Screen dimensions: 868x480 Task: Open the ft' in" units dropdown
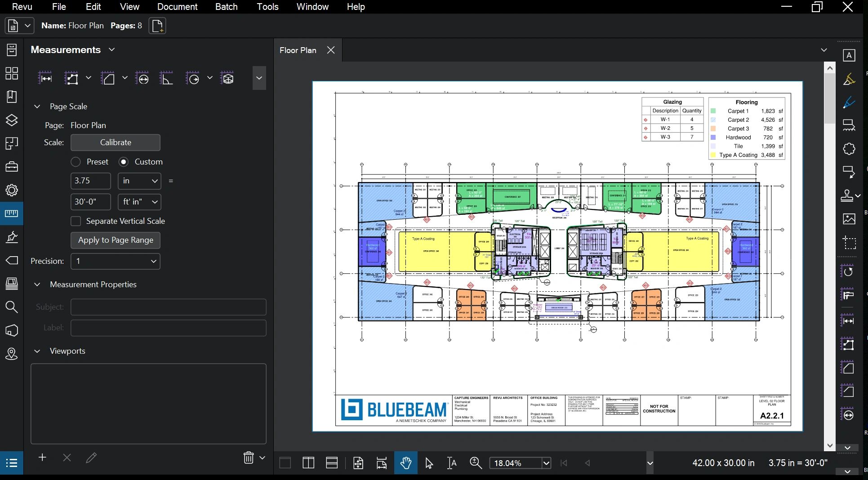[139, 202]
